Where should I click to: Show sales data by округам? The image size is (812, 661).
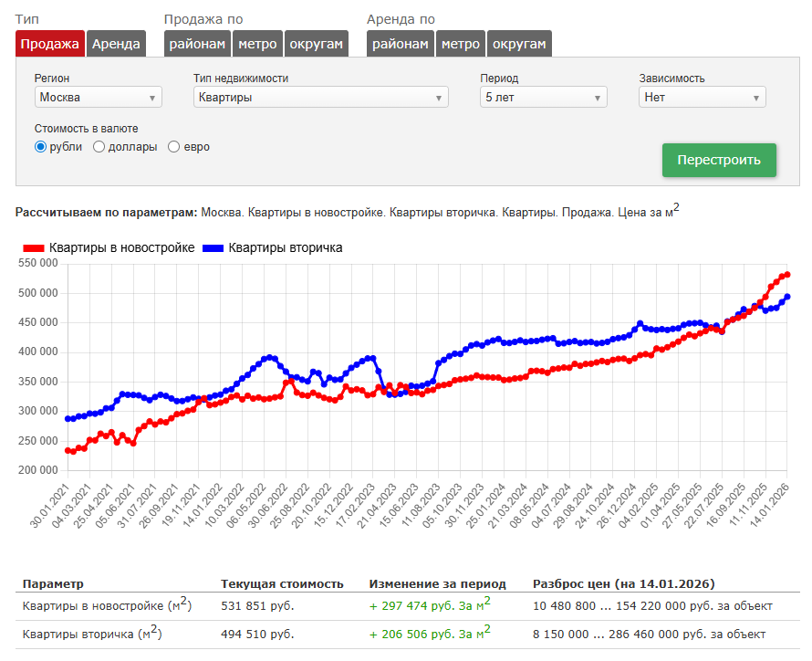(317, 43)
